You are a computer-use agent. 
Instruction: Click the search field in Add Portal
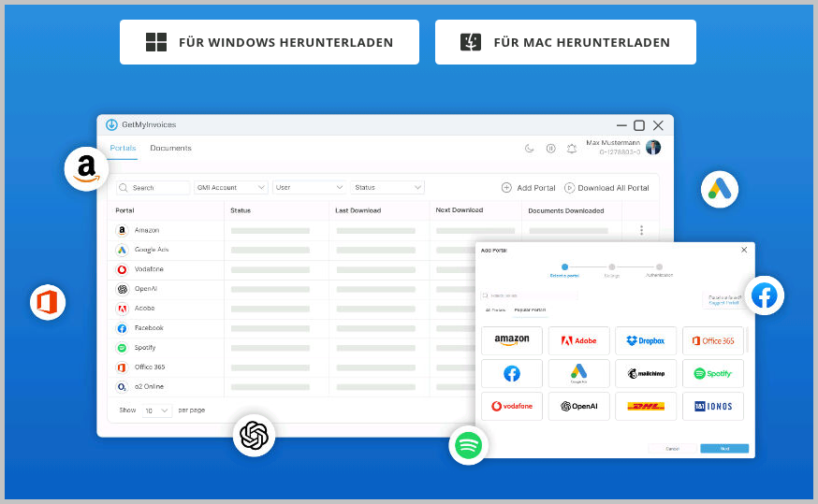coord(529,295)
